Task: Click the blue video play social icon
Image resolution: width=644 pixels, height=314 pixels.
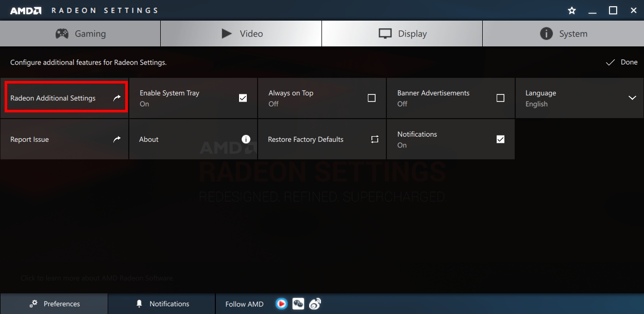Action: 281,304
